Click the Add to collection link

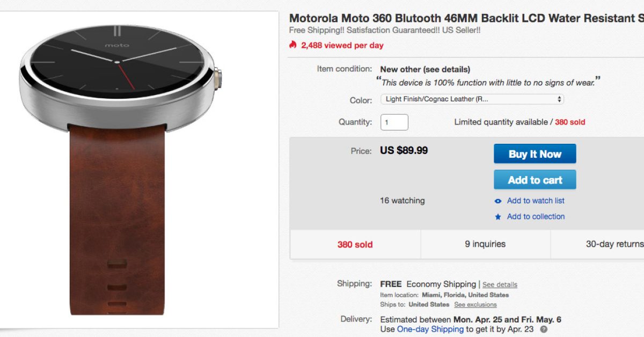(x=536, y=217)
